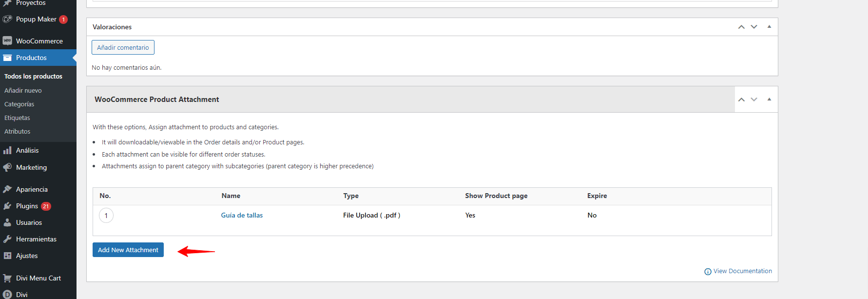Click Show Product page column header
This screenshot has width=868, height=299.
pyautogui.click(x=496, y=196)
